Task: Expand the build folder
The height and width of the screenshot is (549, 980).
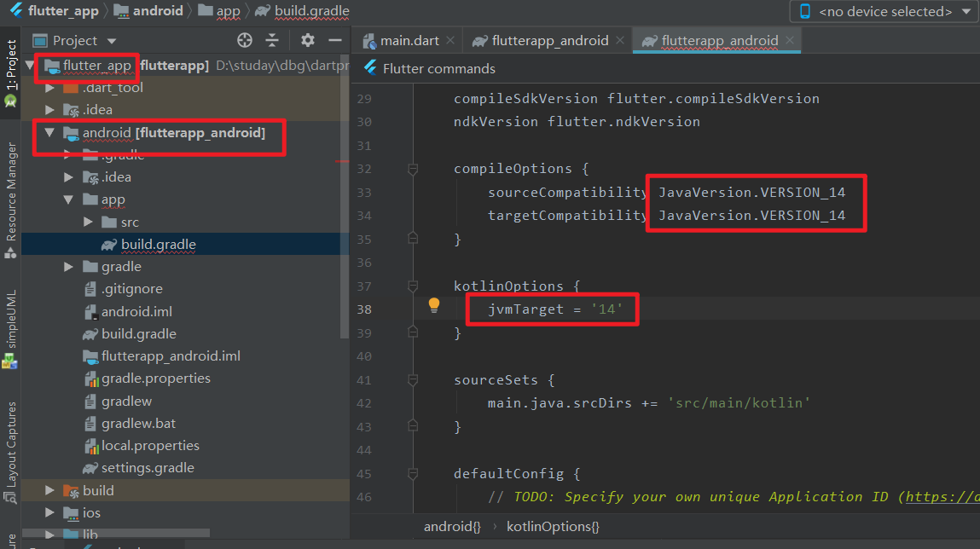Action: (49, 490)
